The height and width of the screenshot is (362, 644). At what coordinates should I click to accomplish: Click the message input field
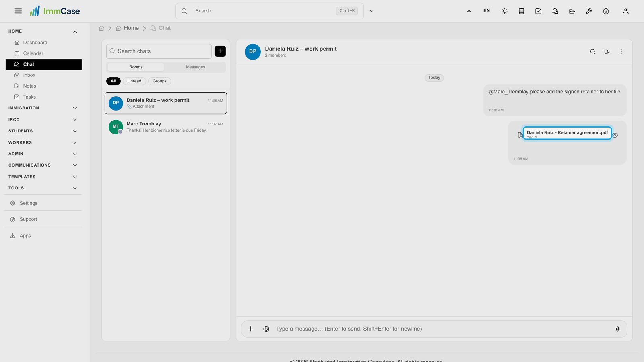point(442,329)
